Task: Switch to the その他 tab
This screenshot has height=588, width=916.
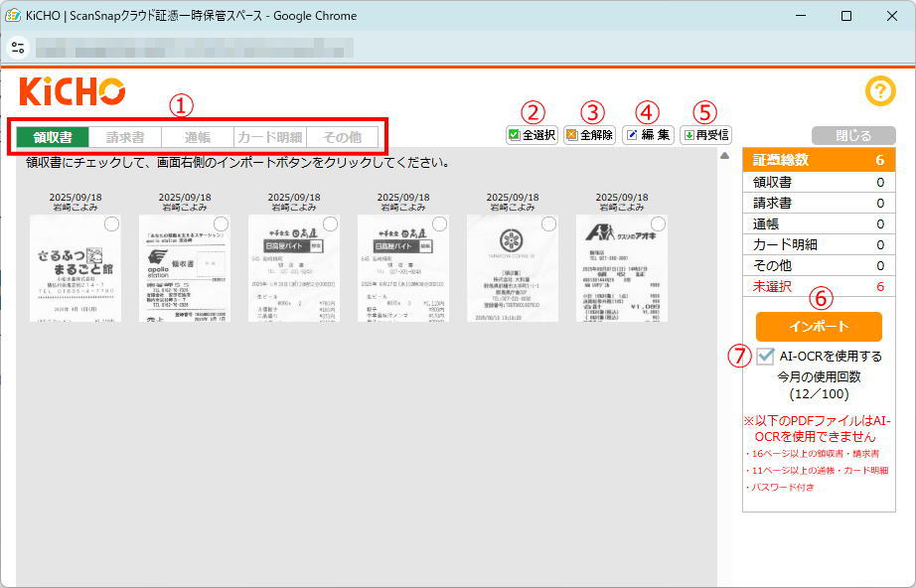Action: tap(342, 137)
